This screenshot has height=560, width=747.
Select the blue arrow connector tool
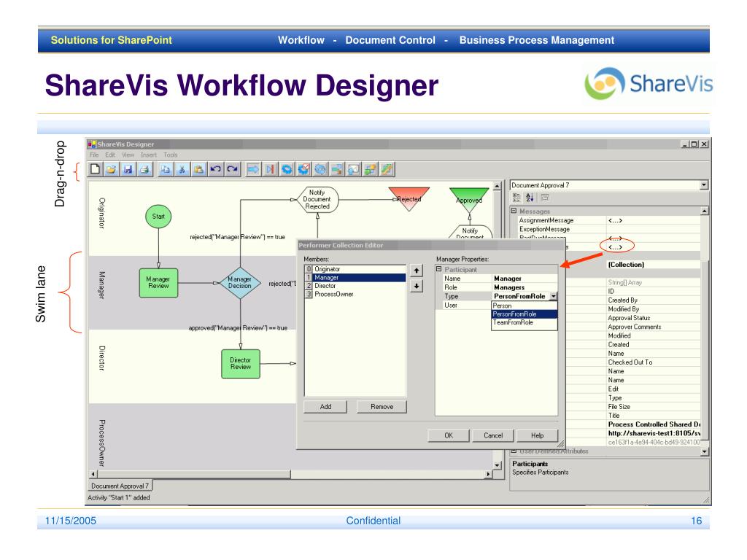click(253, 169)
